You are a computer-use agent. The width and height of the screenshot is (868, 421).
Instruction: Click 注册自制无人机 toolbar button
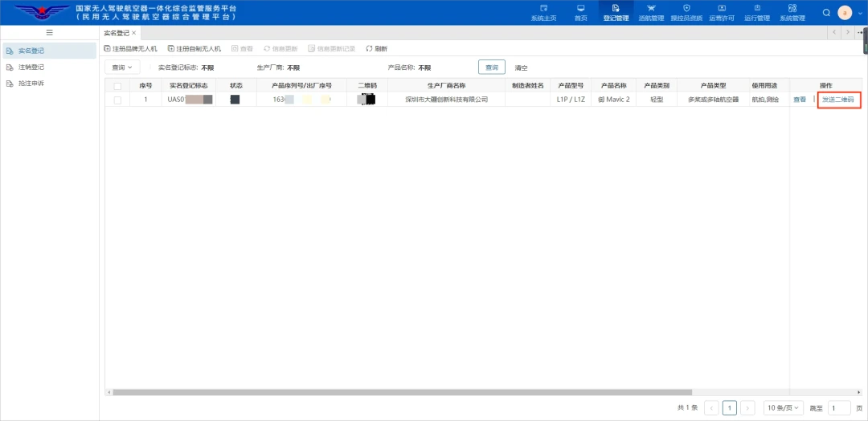[x=194, y=49]
